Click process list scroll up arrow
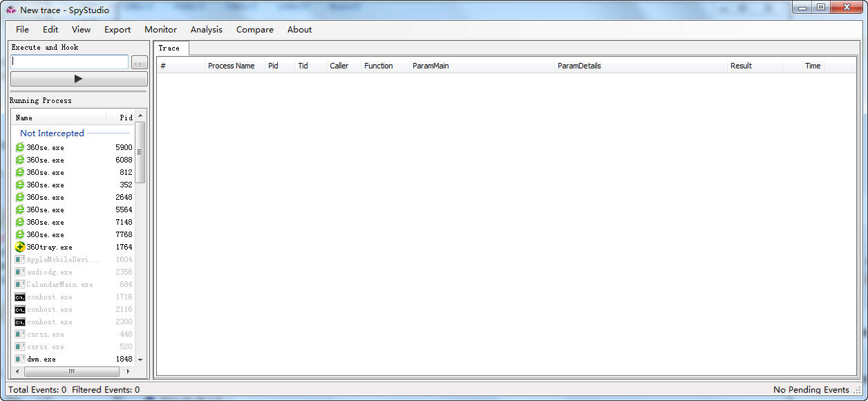 pyautogui.click(x=140, y=117)
